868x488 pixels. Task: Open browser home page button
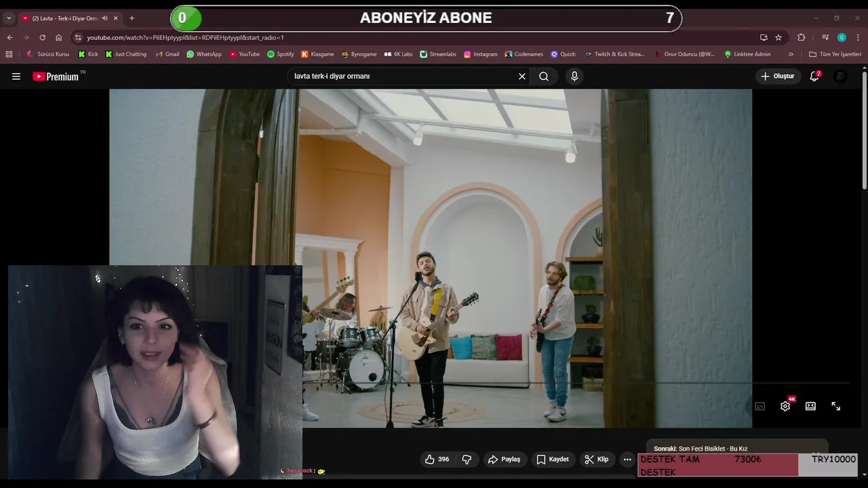point(59,37)
